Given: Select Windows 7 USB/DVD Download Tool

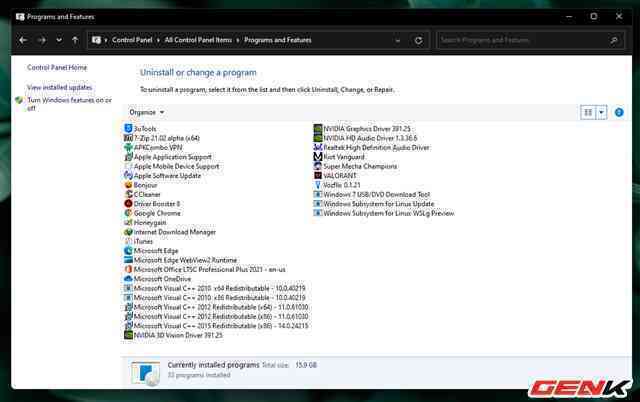Looking at the screenshot, I should [372, 194].
